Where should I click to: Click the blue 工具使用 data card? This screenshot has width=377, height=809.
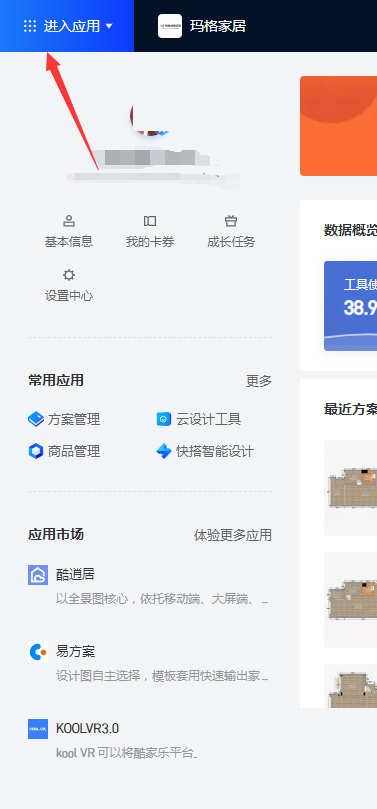click(x=350, y=306)
